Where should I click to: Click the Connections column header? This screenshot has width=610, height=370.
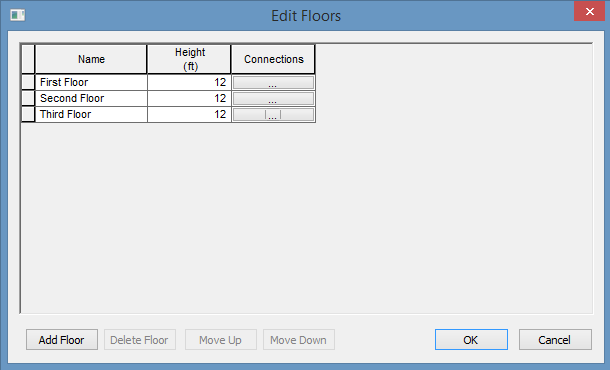273,59
